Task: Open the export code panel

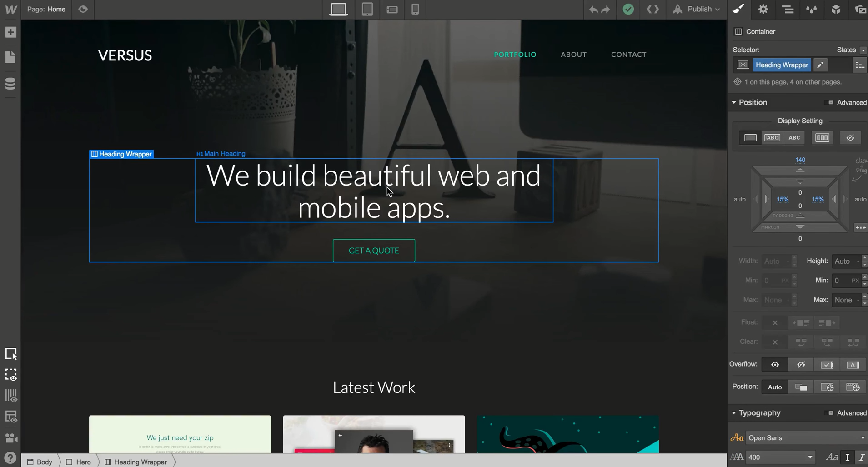Action: [652, 9]
